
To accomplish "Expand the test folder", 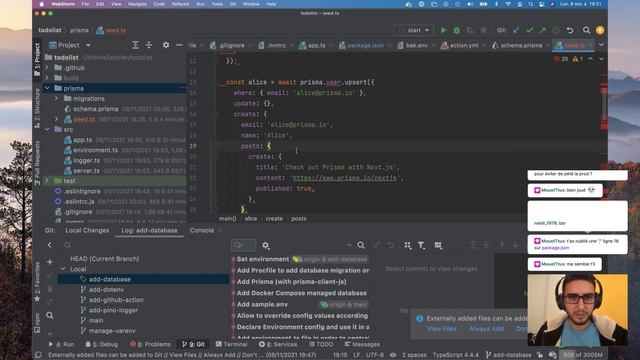I will (x=47, y=180).
